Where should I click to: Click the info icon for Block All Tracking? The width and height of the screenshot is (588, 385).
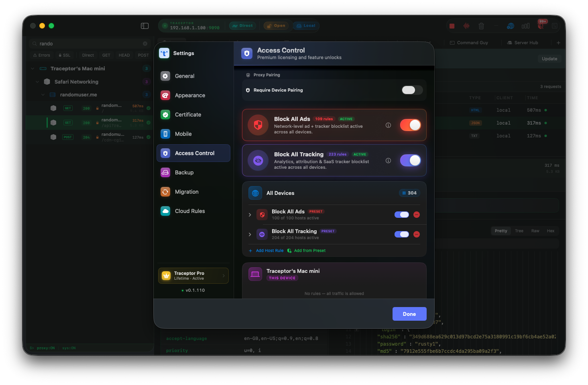[x=388, y=160]
